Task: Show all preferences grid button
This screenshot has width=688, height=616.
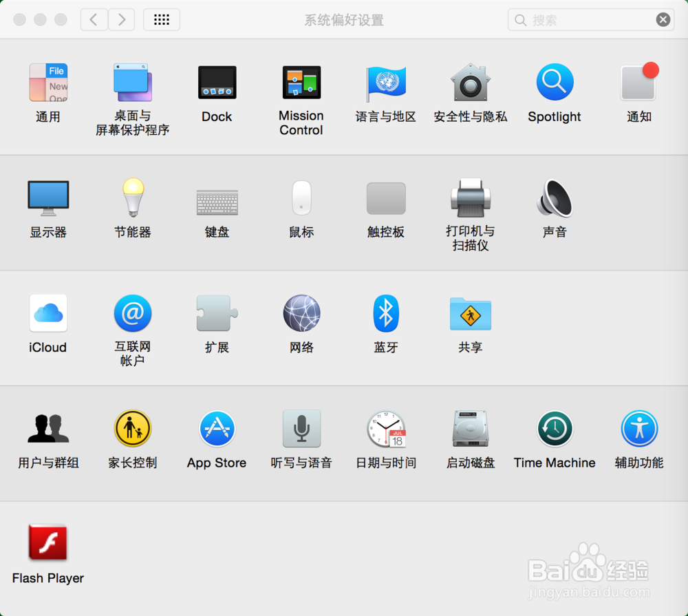Action: pyautogui.click(x=162, y=19)
